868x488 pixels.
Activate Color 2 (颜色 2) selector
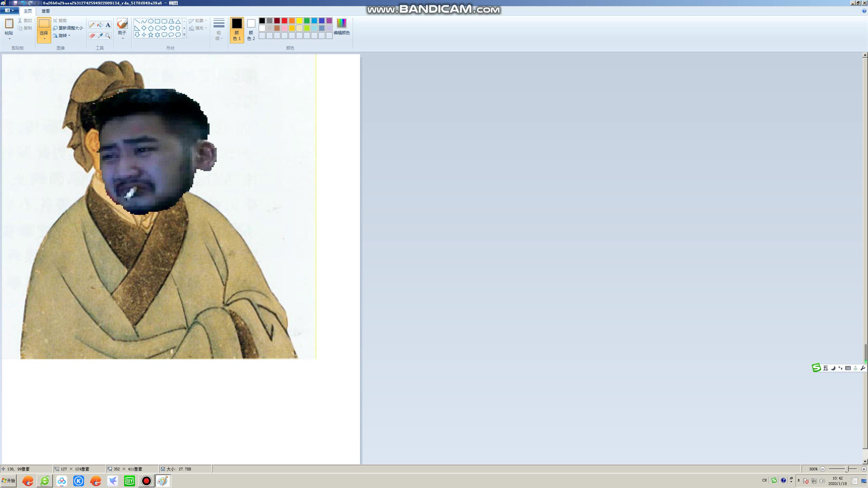pos(251,30)
